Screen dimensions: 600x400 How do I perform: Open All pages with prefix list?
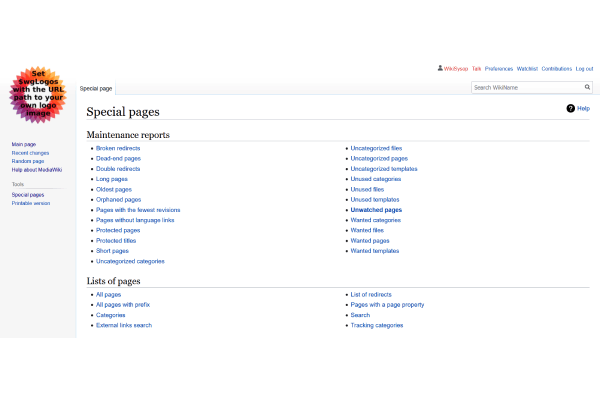point(123,304)
